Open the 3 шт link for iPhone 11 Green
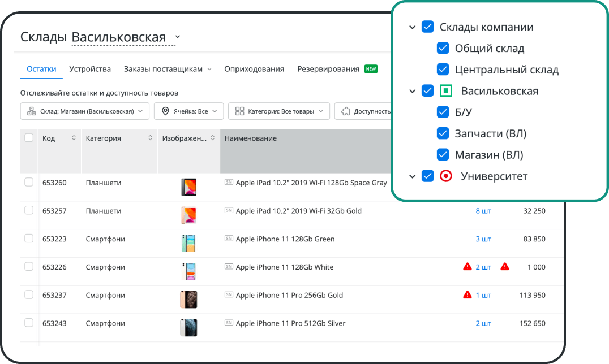The width and height of the screenshot is (609, 364). [482, 239]
